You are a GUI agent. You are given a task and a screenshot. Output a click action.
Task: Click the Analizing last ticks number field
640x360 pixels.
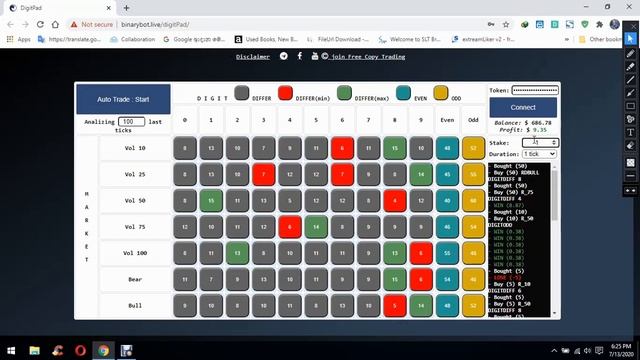[x=131, y=122]
